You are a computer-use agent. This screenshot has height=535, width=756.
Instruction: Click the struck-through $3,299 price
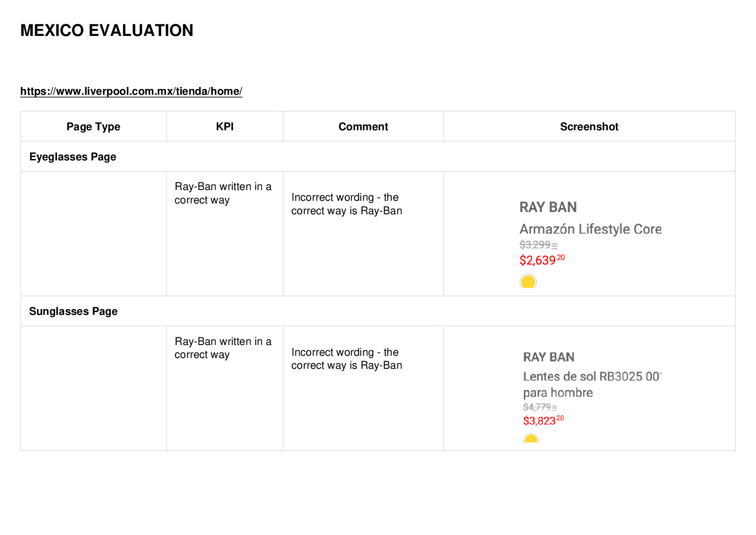click(538, 245)
